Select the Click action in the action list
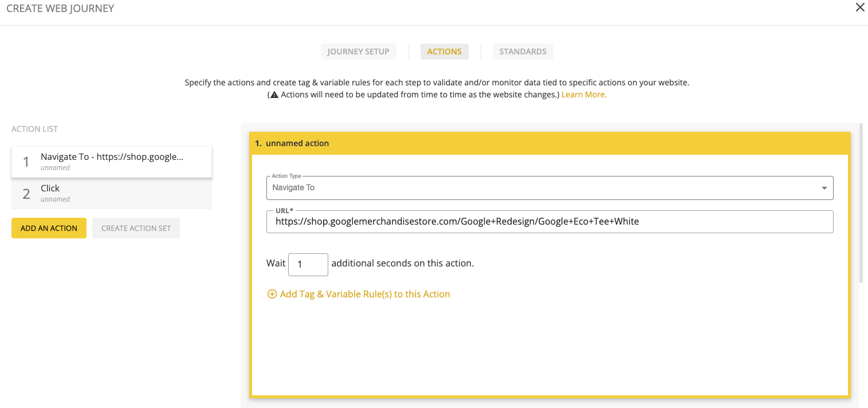The width and height of the screenshot is (868, 408). 112,193
